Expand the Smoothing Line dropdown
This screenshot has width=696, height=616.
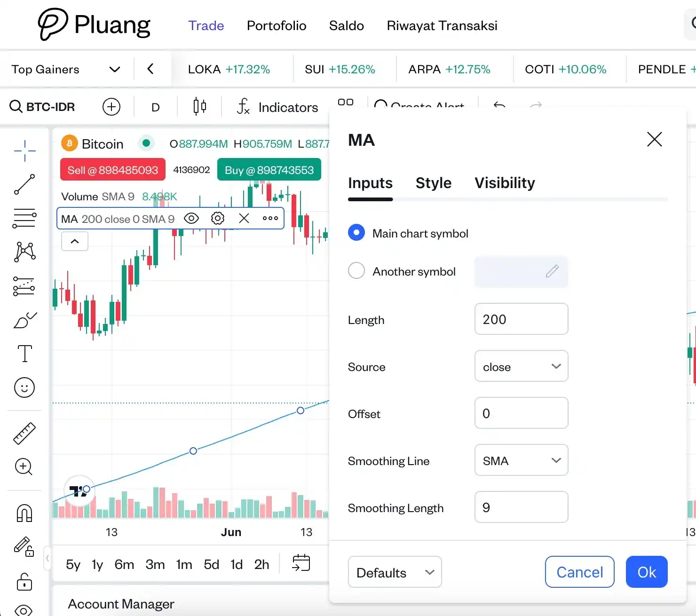coord(521,460)
